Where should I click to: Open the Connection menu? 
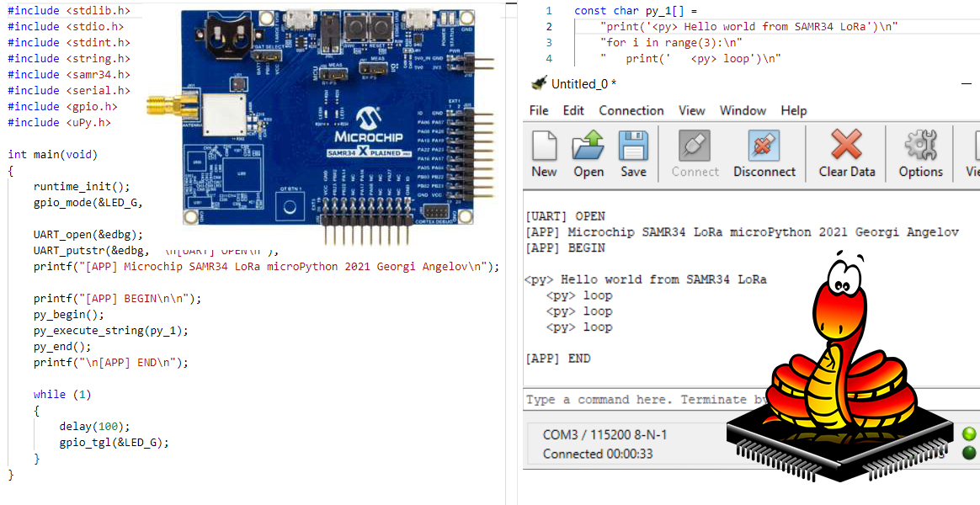coord(631,110)
